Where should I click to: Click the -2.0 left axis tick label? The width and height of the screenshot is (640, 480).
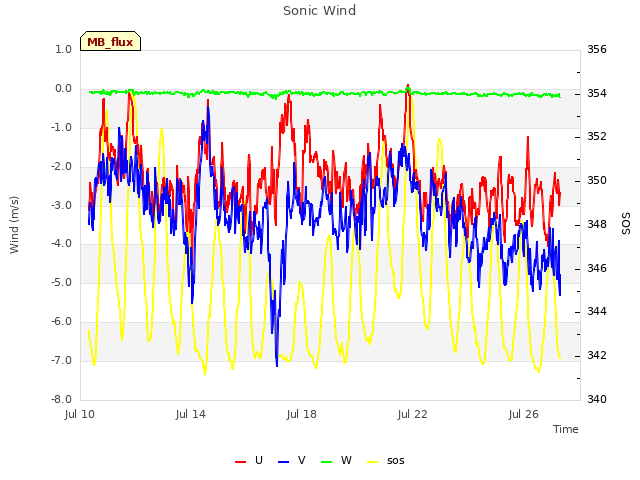tap(61, 166)
